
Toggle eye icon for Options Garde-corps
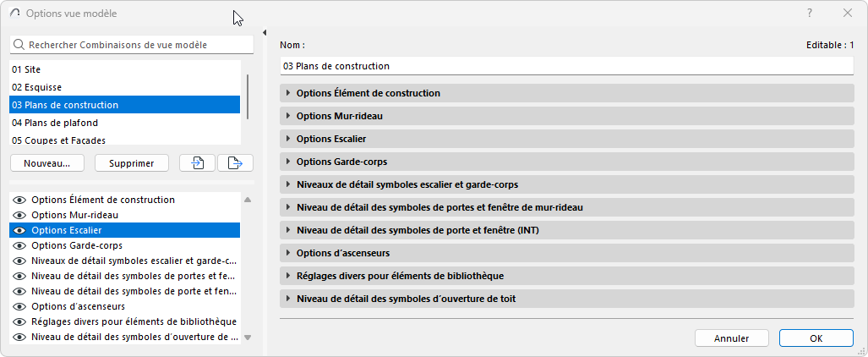20,245
